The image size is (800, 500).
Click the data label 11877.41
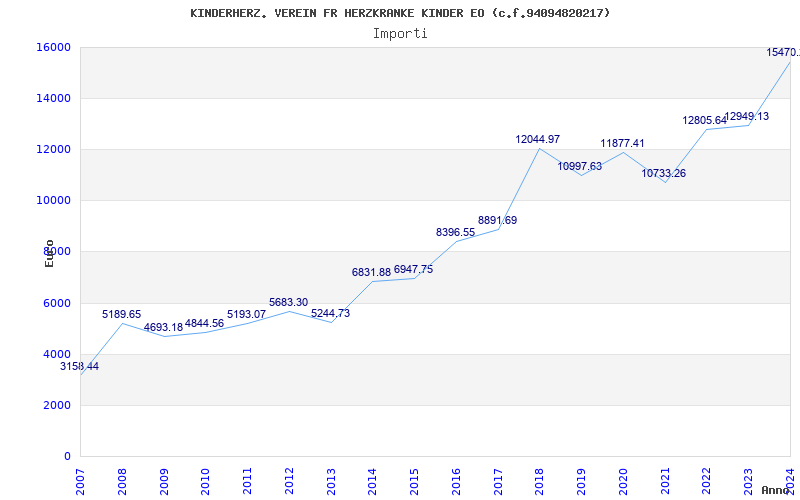coord(622,143)
